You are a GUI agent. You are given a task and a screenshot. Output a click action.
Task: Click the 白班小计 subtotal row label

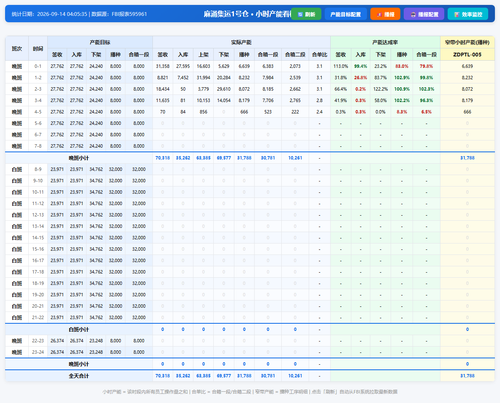click(x=79, y=329)
